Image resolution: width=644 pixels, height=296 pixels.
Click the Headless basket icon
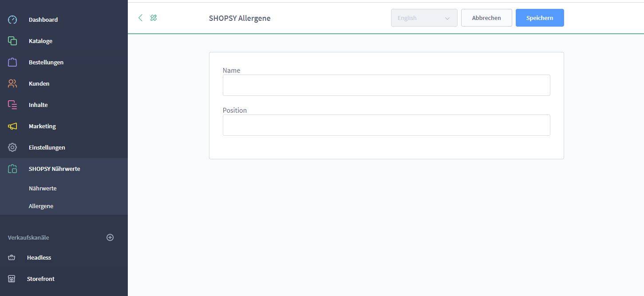pos(12,257)
